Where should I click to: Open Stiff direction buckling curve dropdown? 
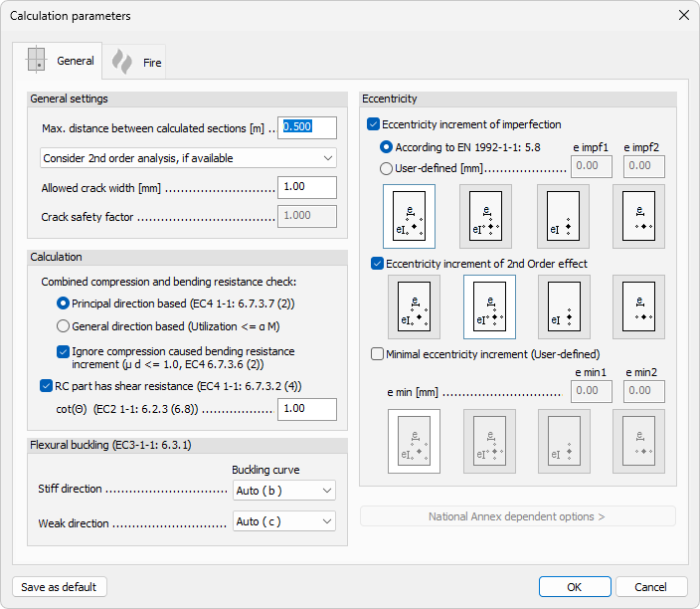point(284,491)
